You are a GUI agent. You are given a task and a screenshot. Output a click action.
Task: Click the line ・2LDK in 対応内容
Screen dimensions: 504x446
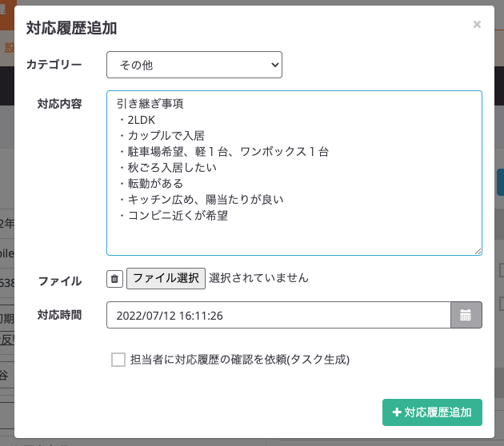(x=136, y=120)
